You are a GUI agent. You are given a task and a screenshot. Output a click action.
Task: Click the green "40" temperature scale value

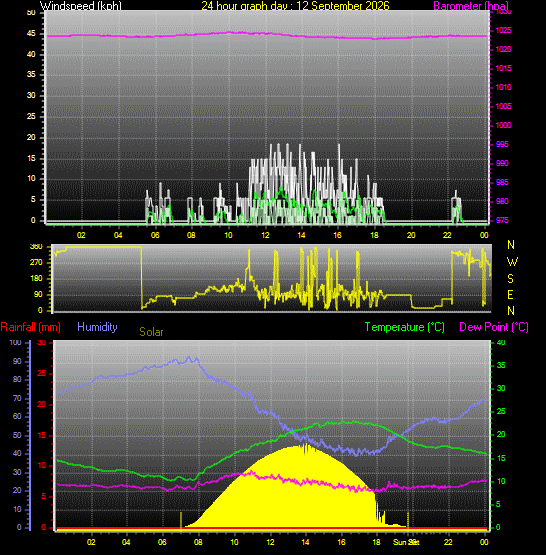click(501, 342)
